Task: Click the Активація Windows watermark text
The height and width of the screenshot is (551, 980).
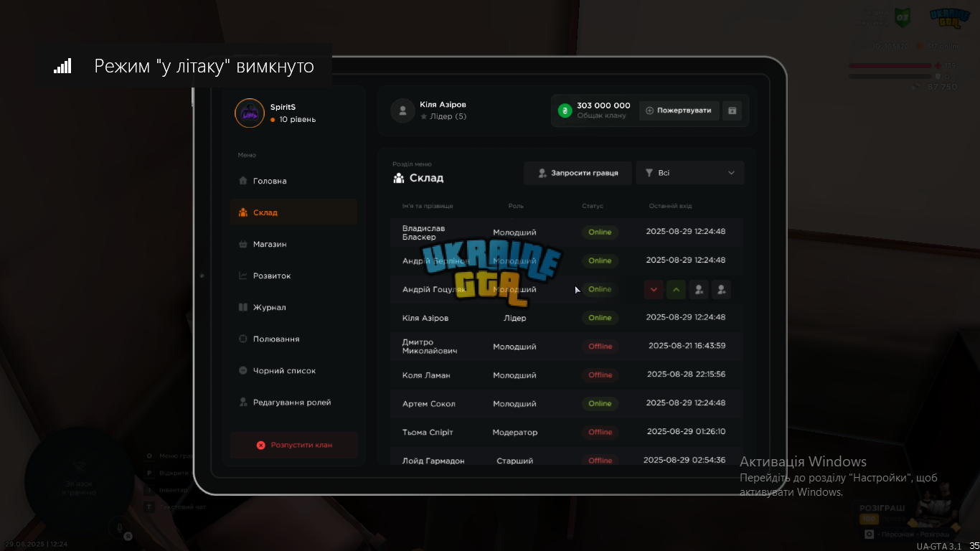Action: click(803, 461)
